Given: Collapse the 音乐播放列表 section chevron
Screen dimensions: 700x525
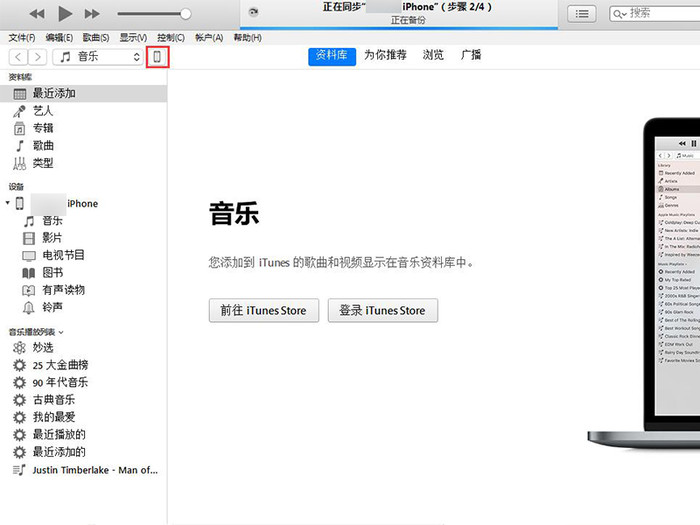Looking at the screenshot, I should tap(61, 332).
